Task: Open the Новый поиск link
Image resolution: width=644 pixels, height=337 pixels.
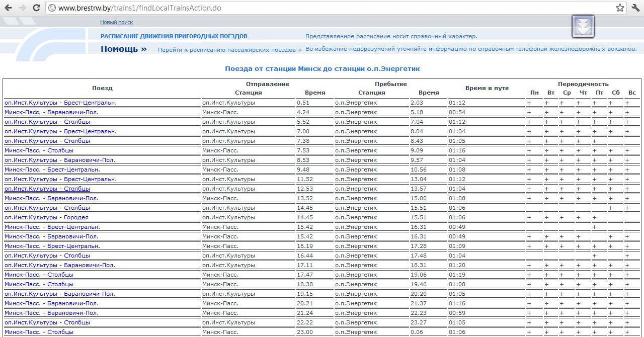Action: pos(117,22)
